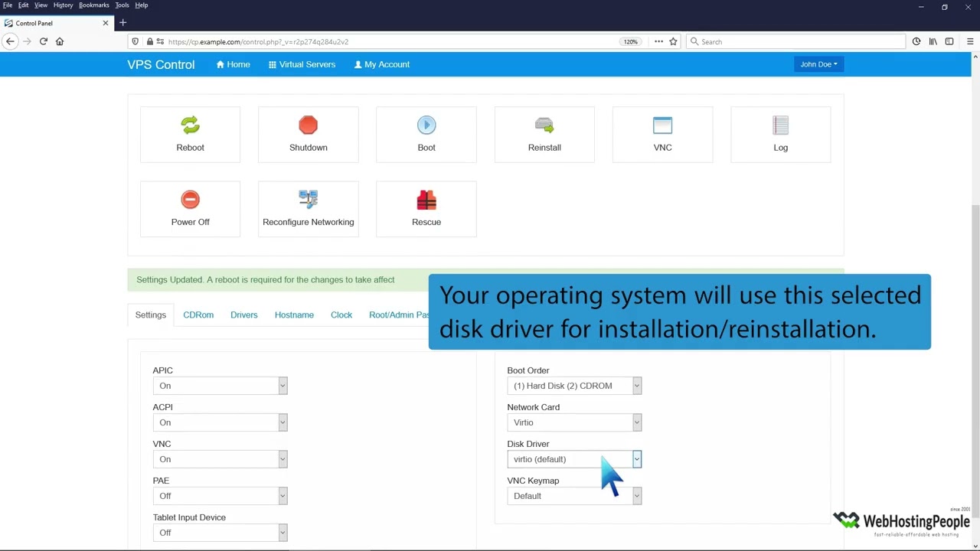The height and width of the screenshot is (551, 980).
Task: Open the PAE dropdown
Action: pyautogui.click(x=220, y=496)
